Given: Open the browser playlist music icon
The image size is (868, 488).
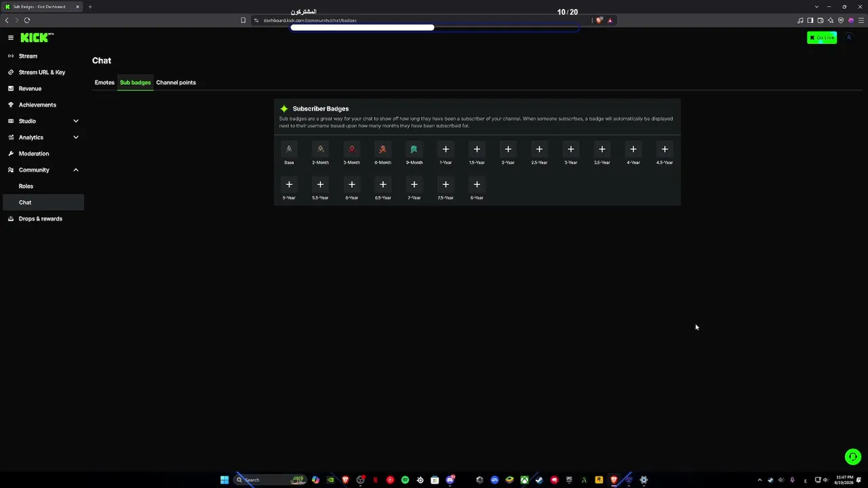Looking at the screenshot, I should (800, 20).
